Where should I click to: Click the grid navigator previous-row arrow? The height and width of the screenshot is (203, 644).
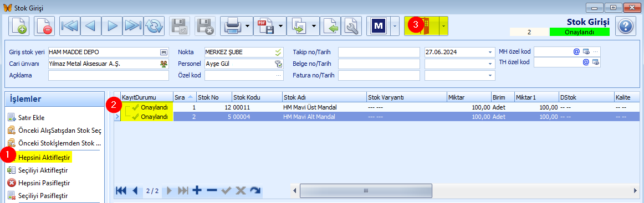[x=135, y=191]
